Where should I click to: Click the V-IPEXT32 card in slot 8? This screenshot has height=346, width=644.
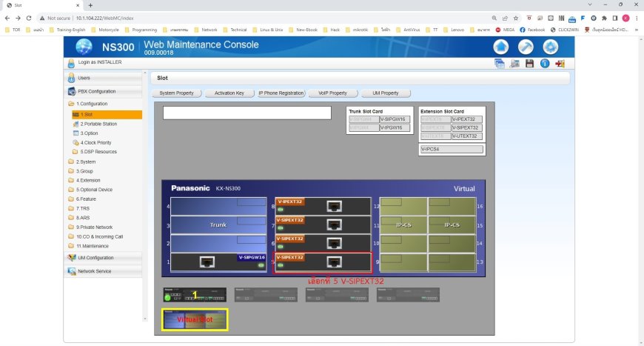tap(323, 206)
